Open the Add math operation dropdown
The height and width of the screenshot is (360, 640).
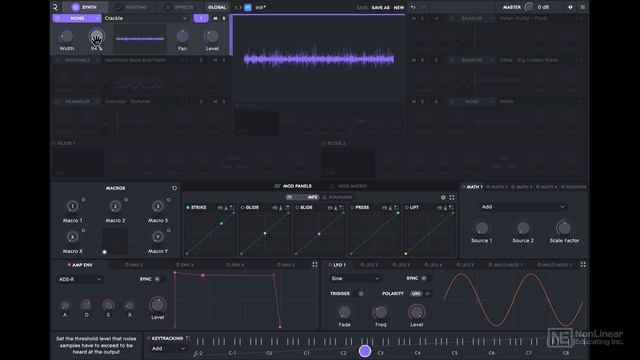(x=523, y=207)
